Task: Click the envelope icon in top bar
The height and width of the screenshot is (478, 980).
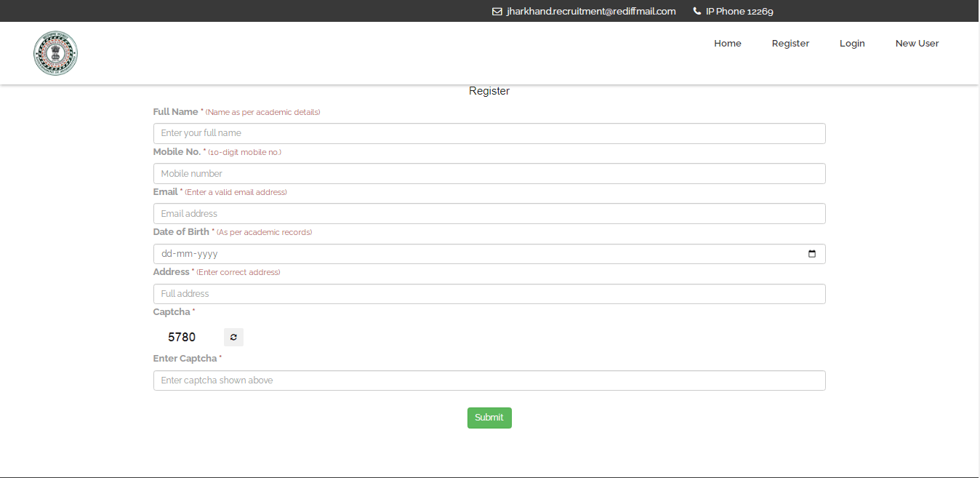Action: [497, 12]
